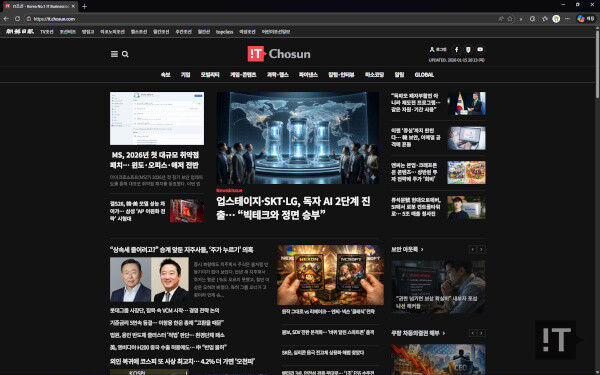Open the 조선비즈 link in the top strip
Viewport: 600px width, 375px height.
68,32
